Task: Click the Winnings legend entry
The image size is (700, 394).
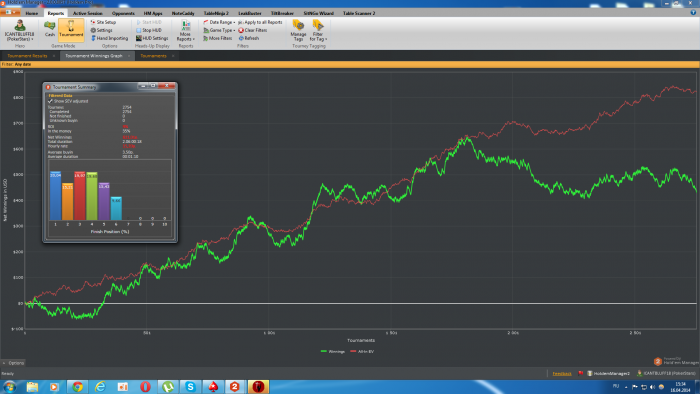Action: coord(333,352)
